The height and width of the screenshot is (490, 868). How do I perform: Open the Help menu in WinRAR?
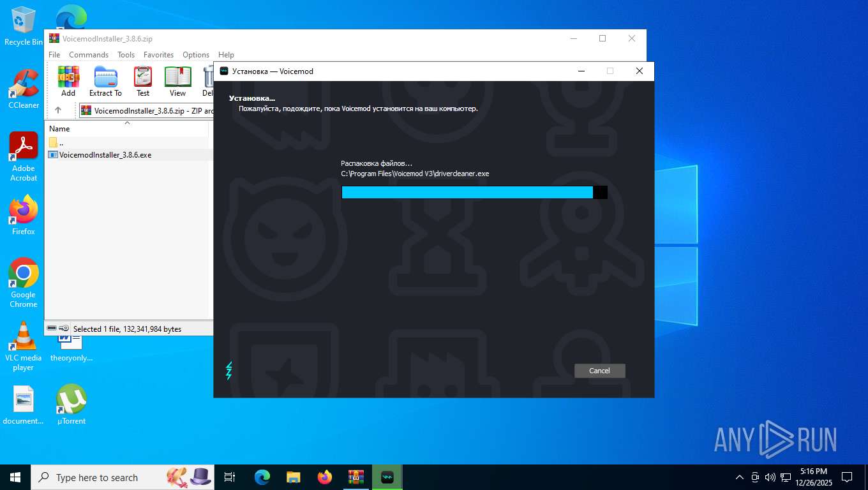[226, 55]
